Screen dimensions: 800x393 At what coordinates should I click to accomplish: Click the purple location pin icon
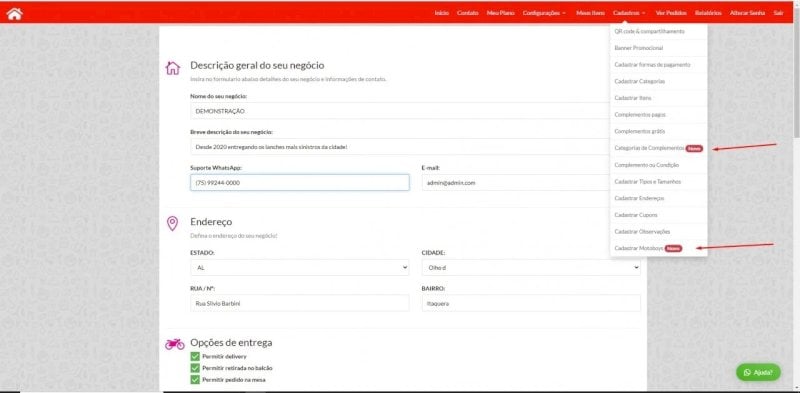pos(173,224)
